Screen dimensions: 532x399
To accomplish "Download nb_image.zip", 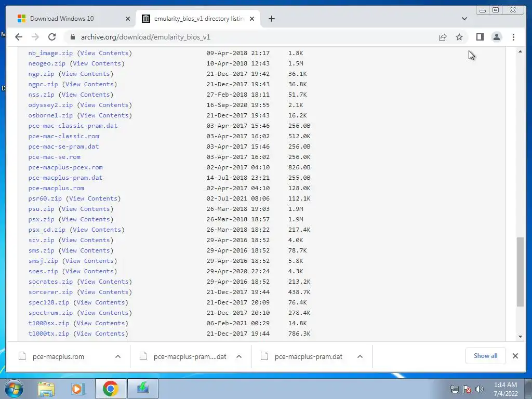I will coord(50,53).
